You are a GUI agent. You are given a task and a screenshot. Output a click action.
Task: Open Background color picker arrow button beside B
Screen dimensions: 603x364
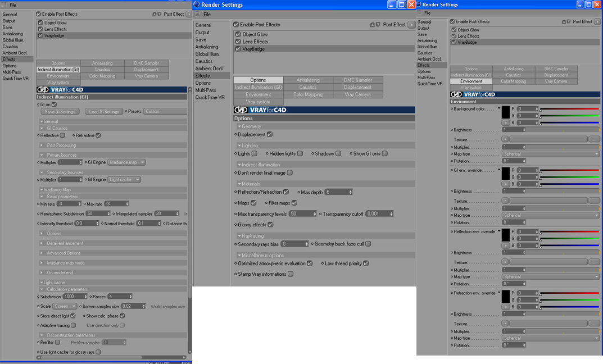(x=505, y=122)
